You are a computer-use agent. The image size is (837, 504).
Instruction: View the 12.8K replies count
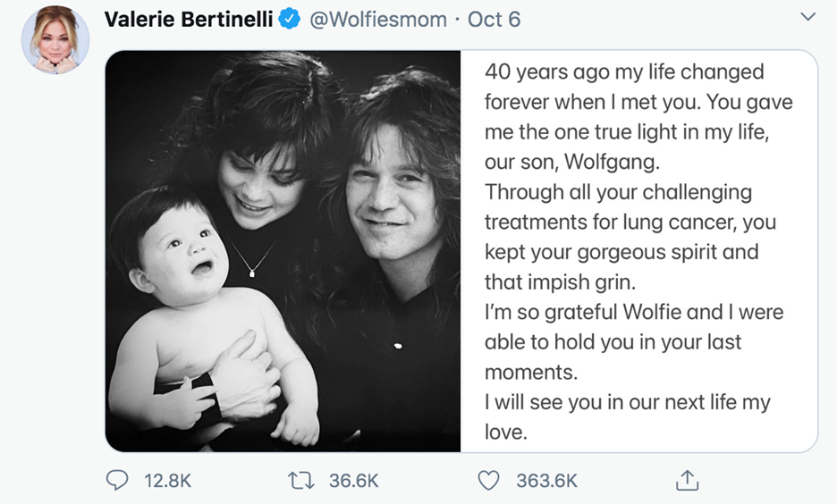point(168,481)
